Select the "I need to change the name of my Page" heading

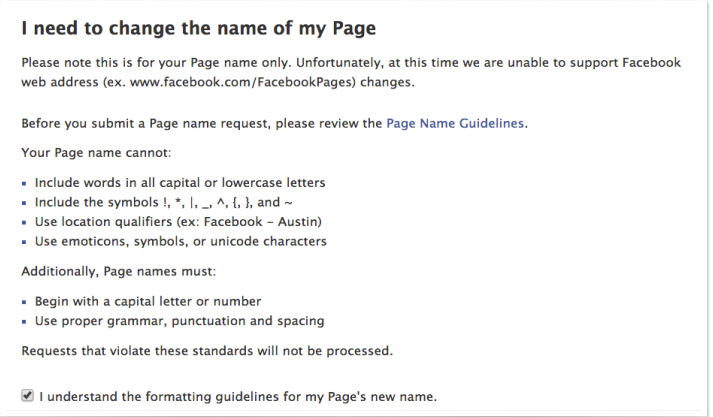pyautogui.click(x=199, y=28)
